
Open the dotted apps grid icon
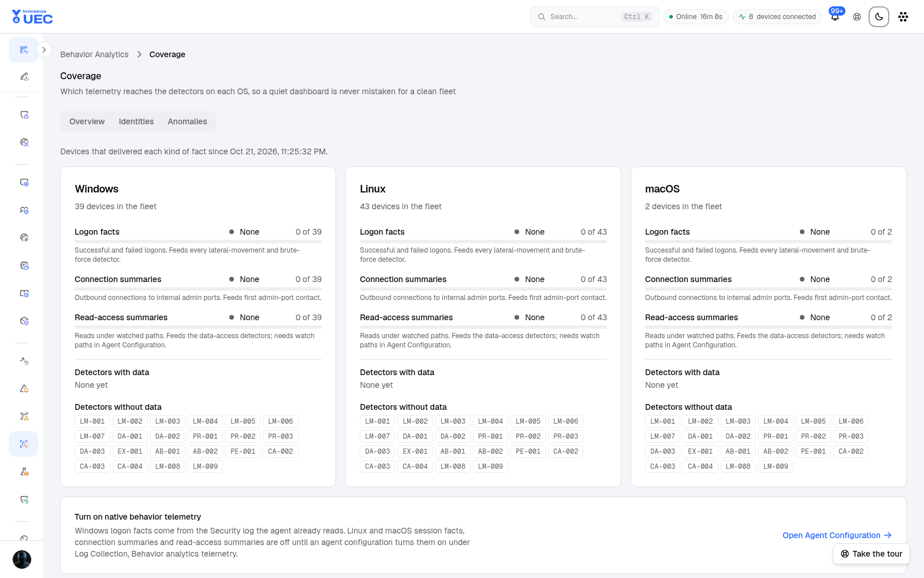point(903,17)
